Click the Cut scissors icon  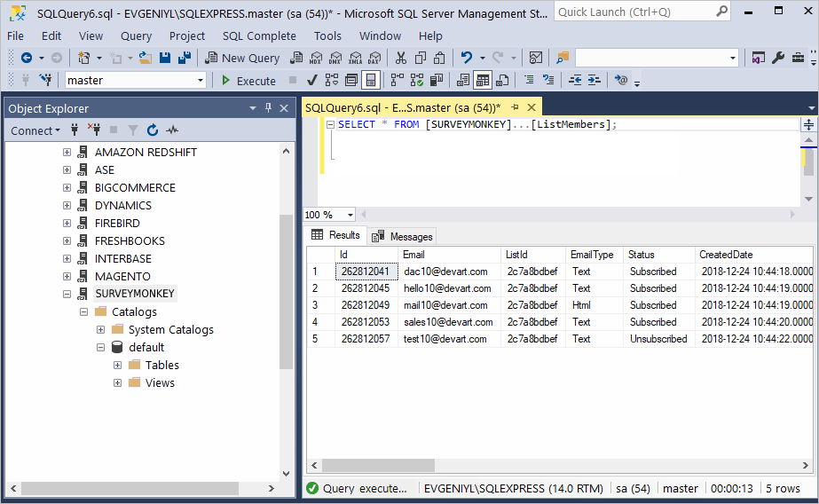click(x=401, y=58)
